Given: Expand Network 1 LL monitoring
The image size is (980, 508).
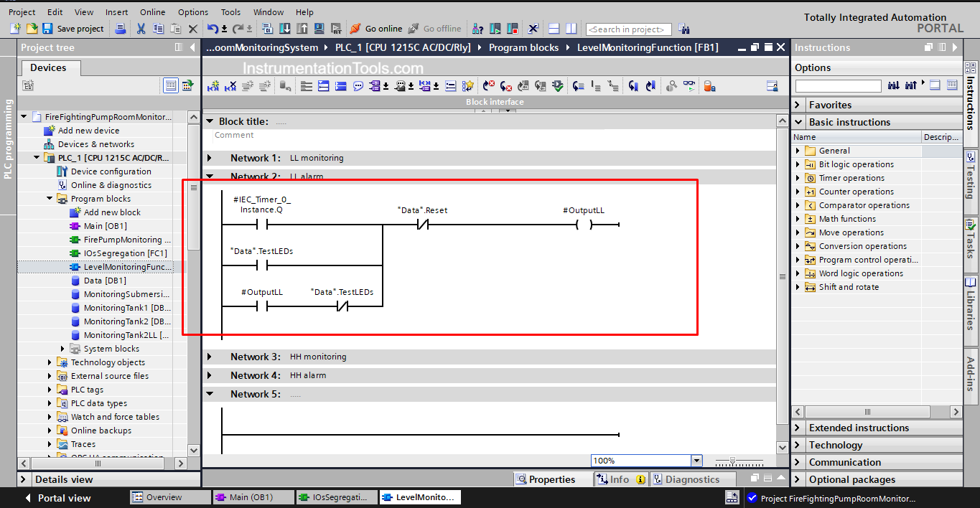Looking at the screenshot, I should pyautogui.click(x=210, y=158).
